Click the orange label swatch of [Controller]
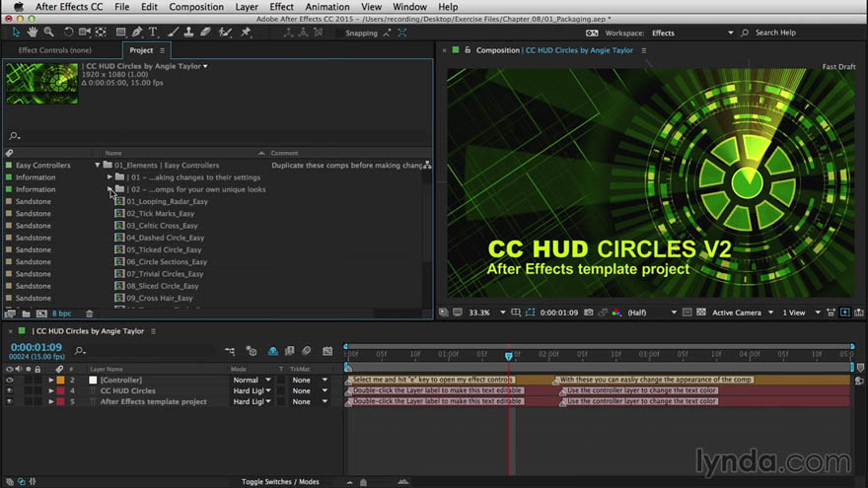 coord(60,381)
